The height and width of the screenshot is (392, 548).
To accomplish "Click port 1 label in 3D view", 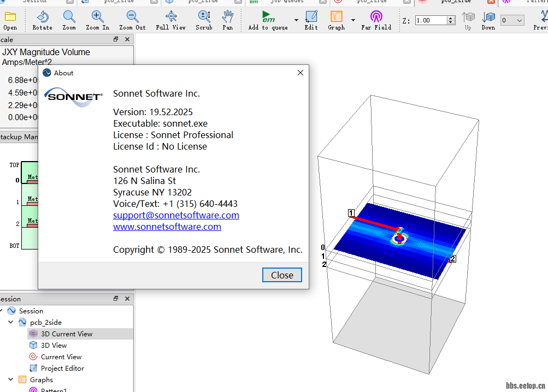I will 351,213.
